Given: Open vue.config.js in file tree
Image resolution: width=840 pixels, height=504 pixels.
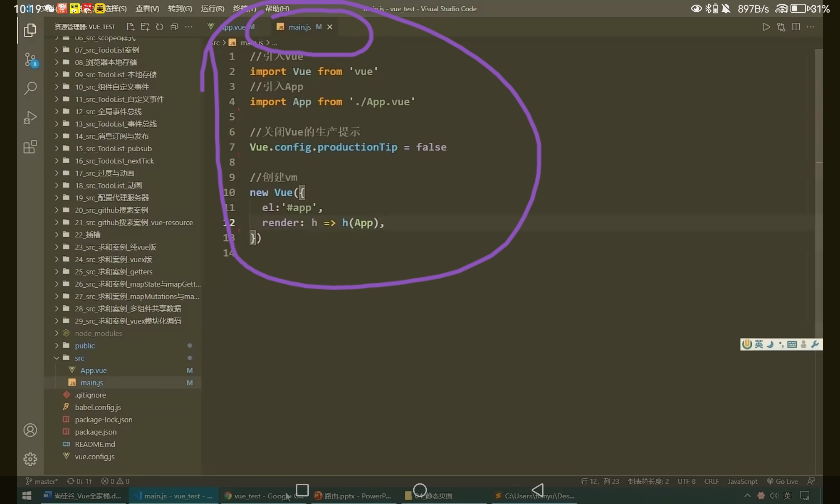Looking at the screenshot, I should pyautogui.click(x=94, y=457).
